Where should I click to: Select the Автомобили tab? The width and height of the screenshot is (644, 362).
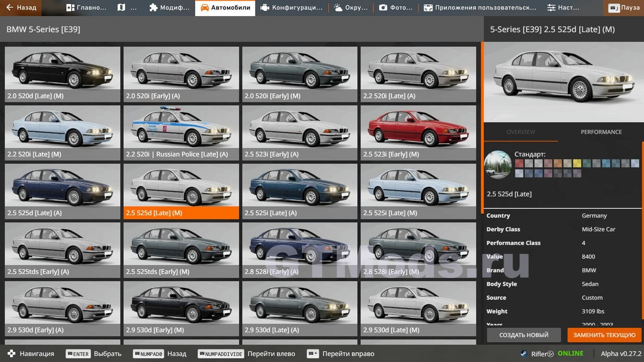pos(225,8)
